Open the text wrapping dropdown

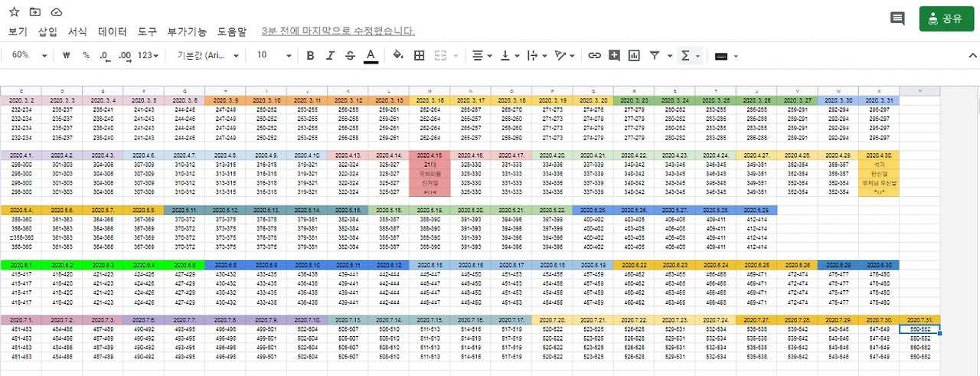[537, 55]
